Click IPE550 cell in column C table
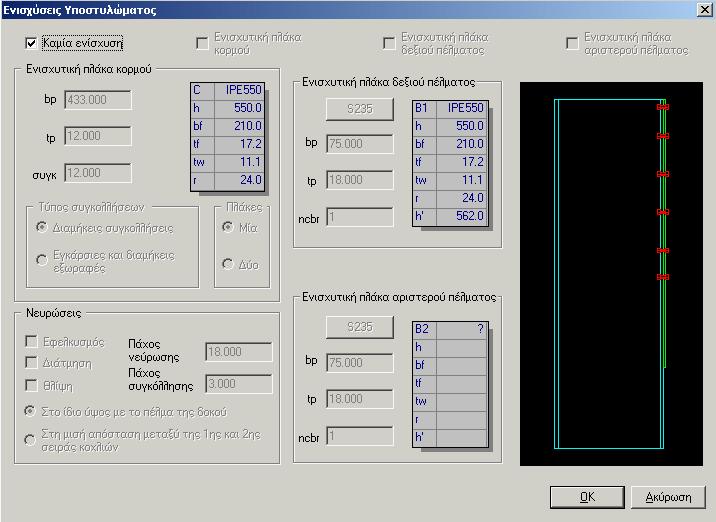Image resolution: width=716 pixels, height=522 pixels. coord(239,90)
